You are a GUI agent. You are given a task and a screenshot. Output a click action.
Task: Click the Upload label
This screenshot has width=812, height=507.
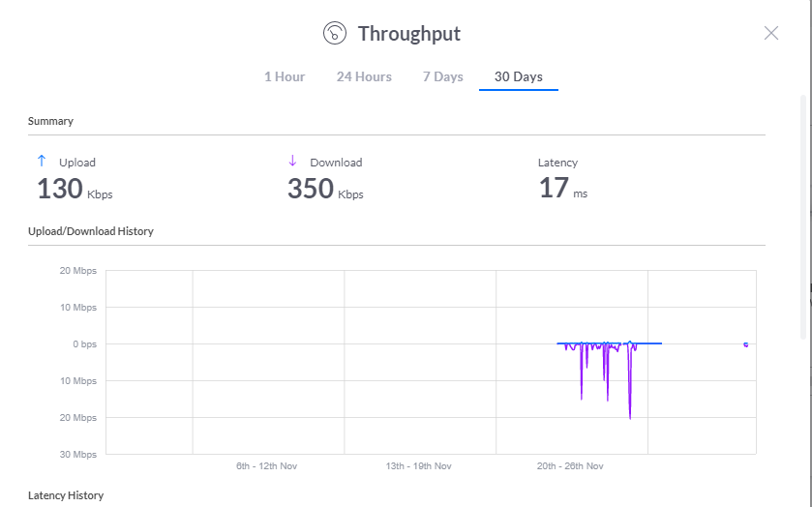77,163
